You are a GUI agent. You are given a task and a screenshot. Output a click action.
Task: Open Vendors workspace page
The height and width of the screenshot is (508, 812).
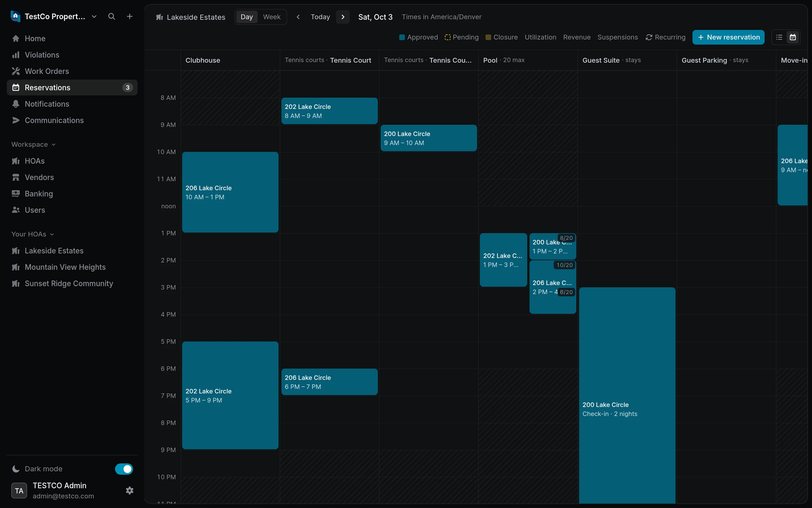point(72,178)
